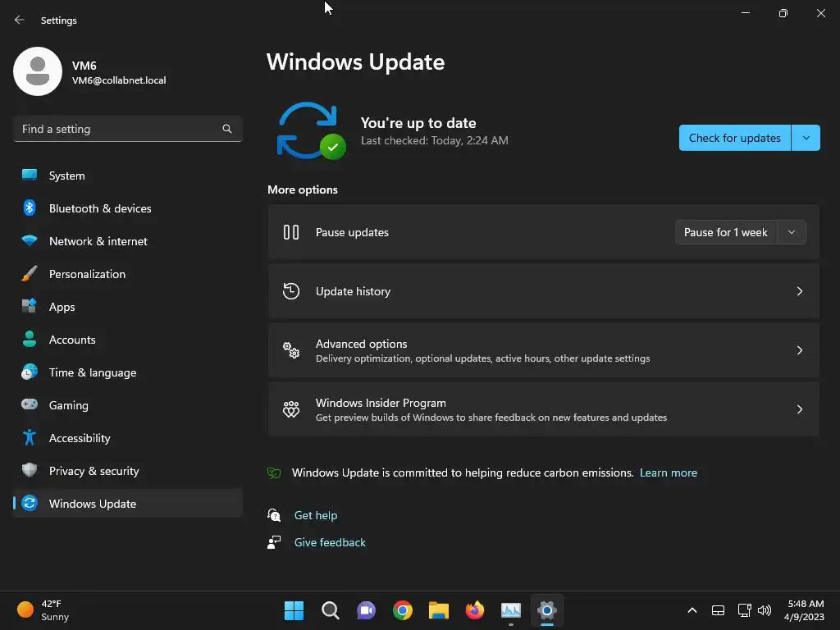Click the Advanced options gears icon

point(291,349)
